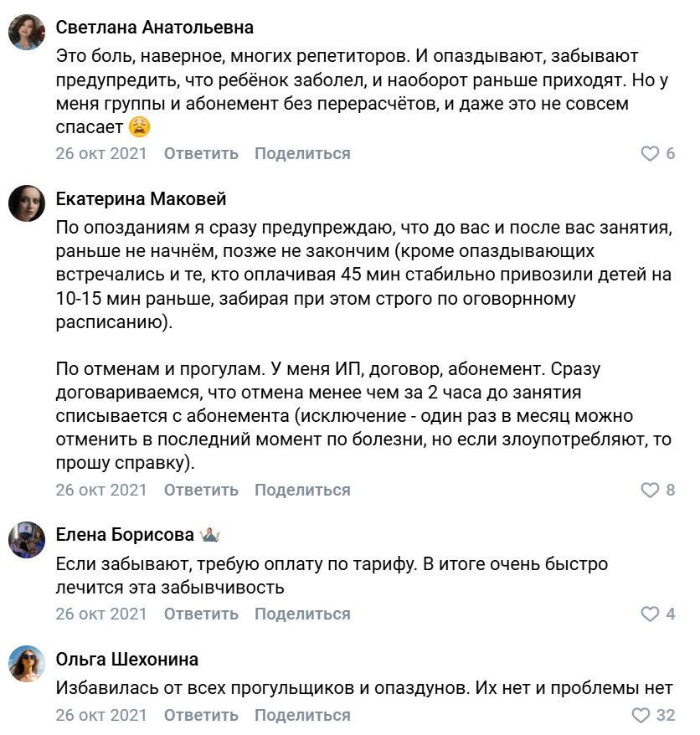Screen dimensions: 700x735
Task: Open Елена Борисова's profile avatar
Action: pyautogui.click(x=27, y=539)
